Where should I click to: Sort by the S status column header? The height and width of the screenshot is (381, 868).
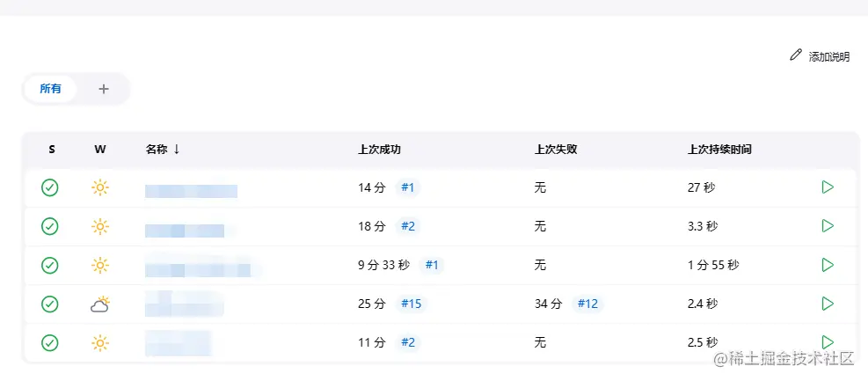[x=51, y=150]
